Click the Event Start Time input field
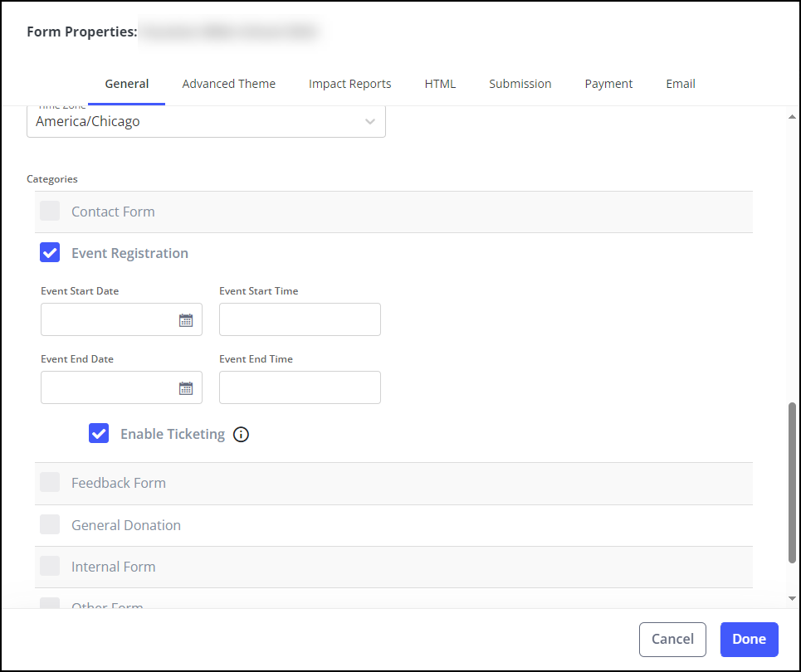The width and height of the screenshot is (801, 672). [x=300, y=319]
